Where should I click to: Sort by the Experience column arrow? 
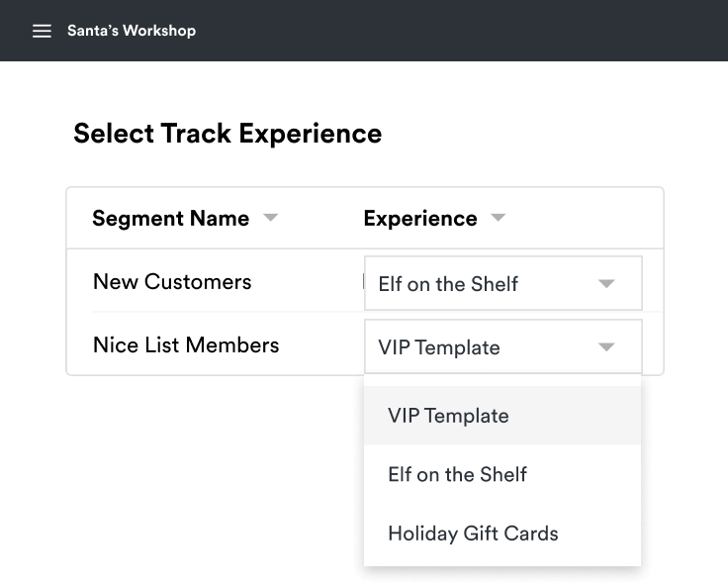click(498, 218)
